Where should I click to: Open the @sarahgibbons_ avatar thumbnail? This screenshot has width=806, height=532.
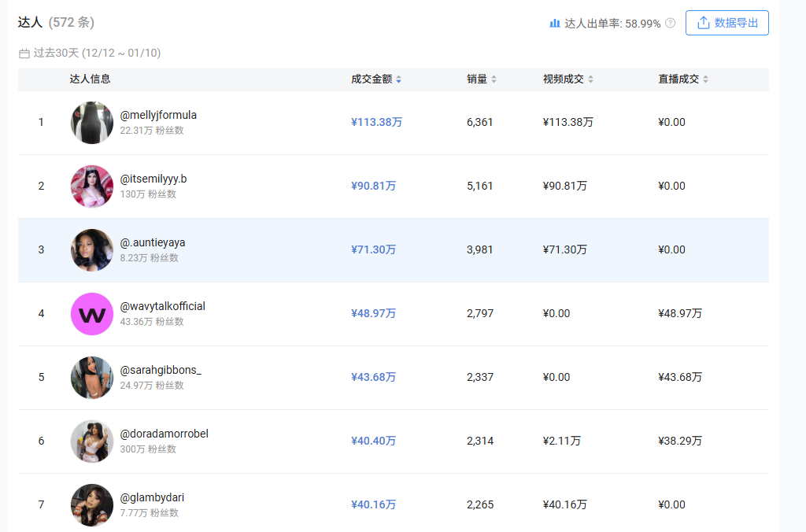(x=92, y=378)
